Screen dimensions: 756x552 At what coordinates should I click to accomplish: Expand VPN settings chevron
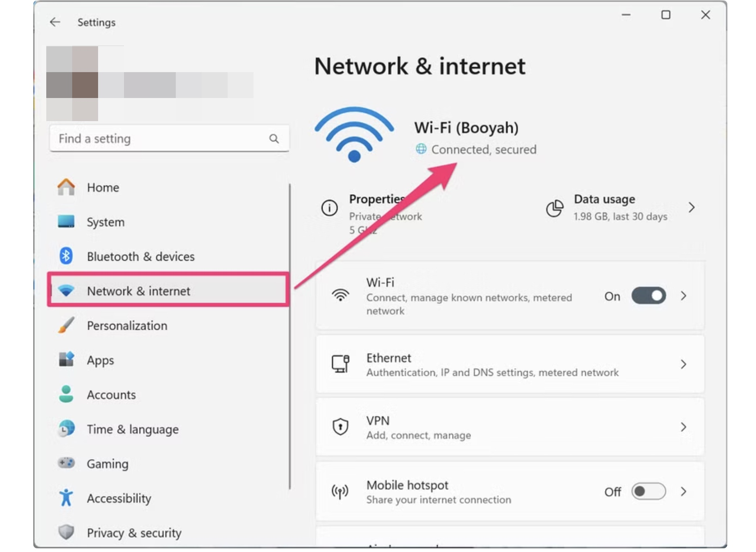point(683,427)
